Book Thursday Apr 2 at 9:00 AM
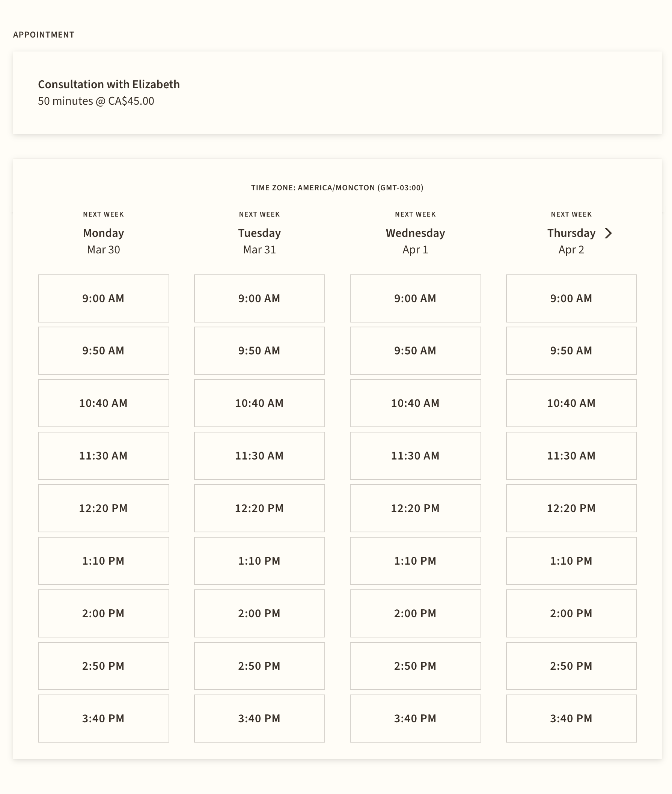The image size is (672, 794). 571,298
